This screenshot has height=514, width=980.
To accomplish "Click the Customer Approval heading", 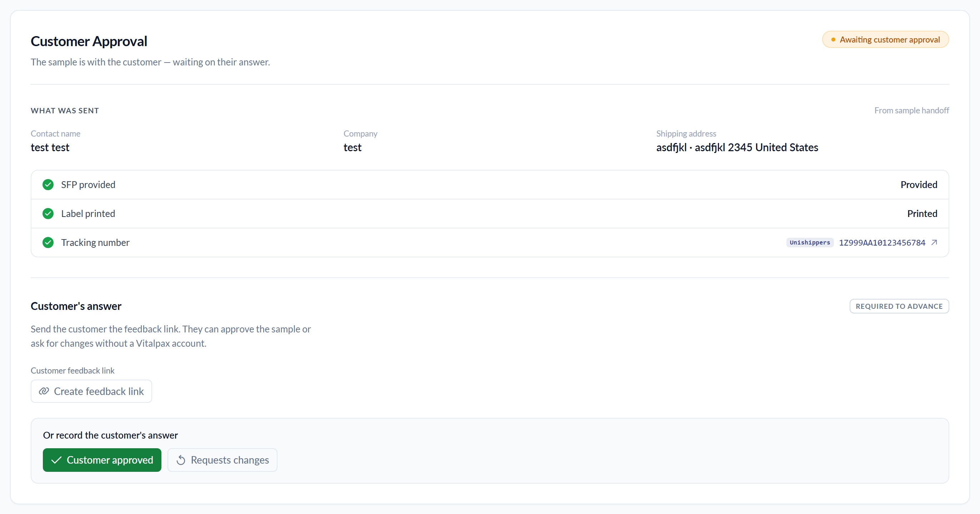I will 89,41.
